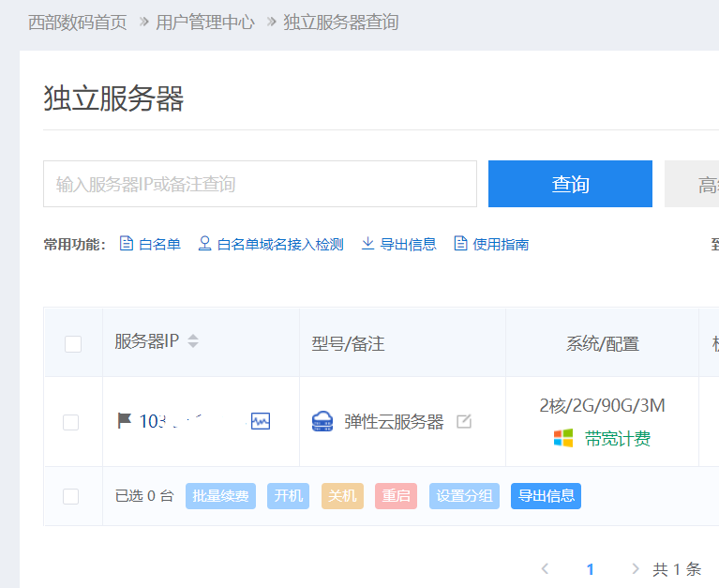Viewport: 719px width, 588px height.
Task: Click the 导出信息 download arrow icon
Action: click(x=368, y=244)
